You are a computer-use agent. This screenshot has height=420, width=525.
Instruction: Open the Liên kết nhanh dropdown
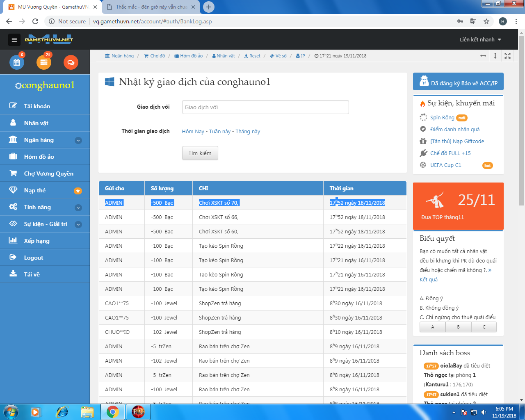point(480,40)
